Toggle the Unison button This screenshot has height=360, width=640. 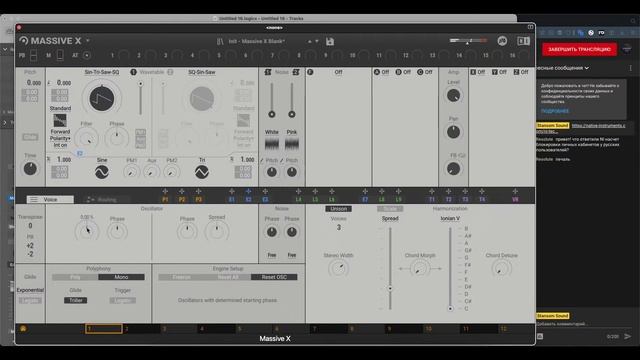tap(338, 209)
